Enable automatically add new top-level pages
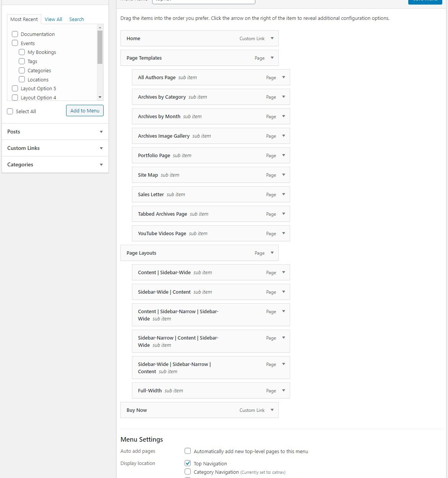448x478 pixels. 188,451
